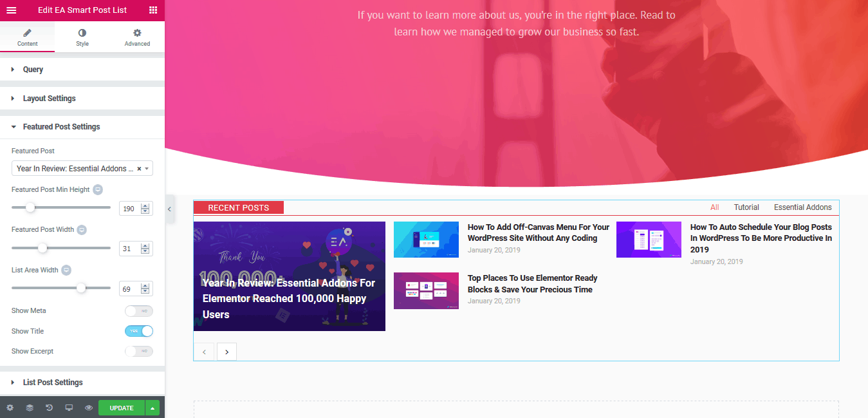
Task: Open the page settings gear
Action: 10,408
